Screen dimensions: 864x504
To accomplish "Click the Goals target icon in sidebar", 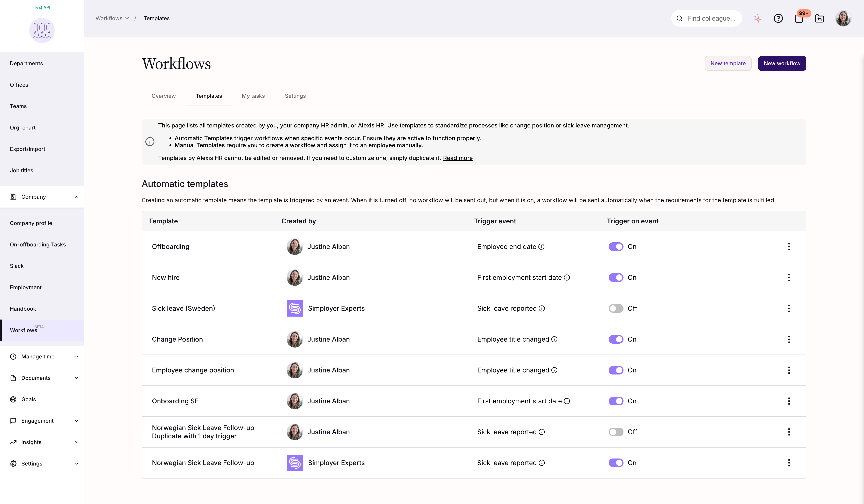I will point(13,399).
